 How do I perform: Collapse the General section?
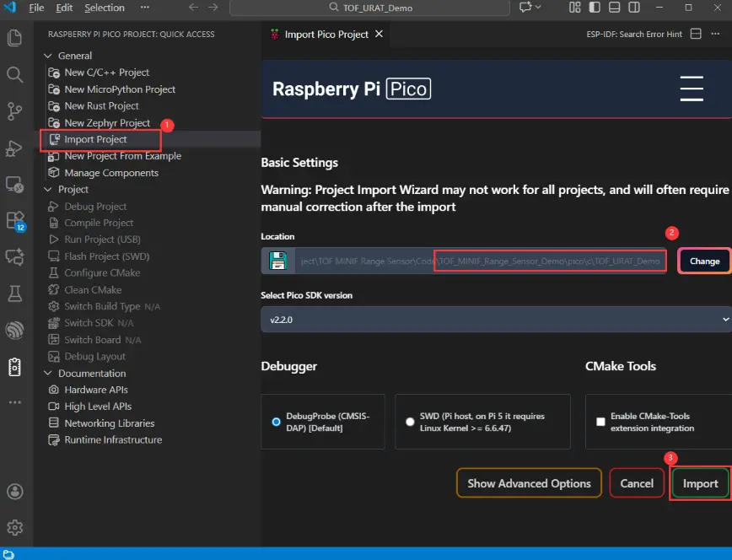[47, 56]
